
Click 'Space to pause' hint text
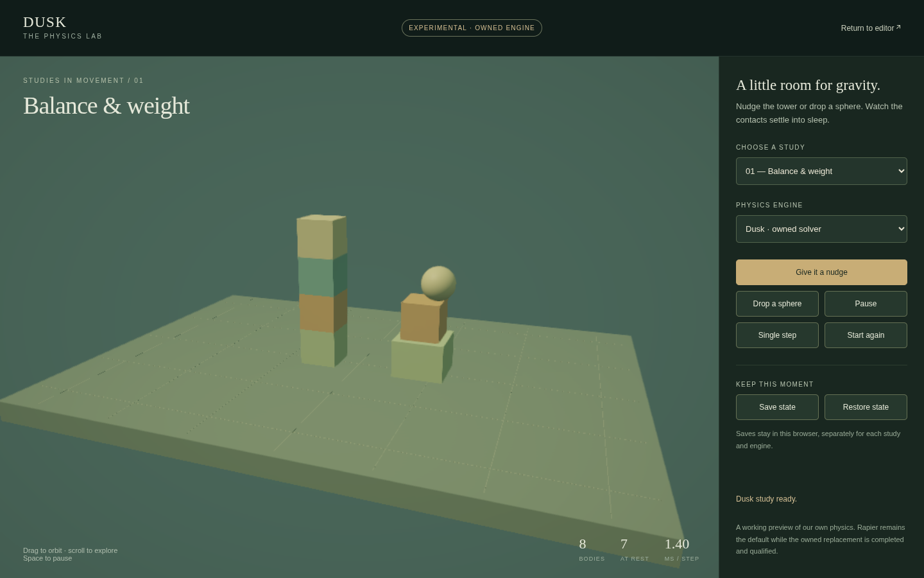pyautogui.click(x=47, y=558)
